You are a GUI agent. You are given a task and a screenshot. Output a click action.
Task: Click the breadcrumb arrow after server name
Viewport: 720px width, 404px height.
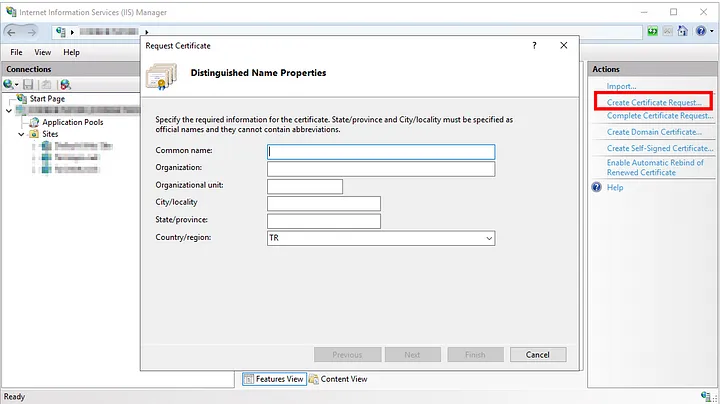[146, 32]
